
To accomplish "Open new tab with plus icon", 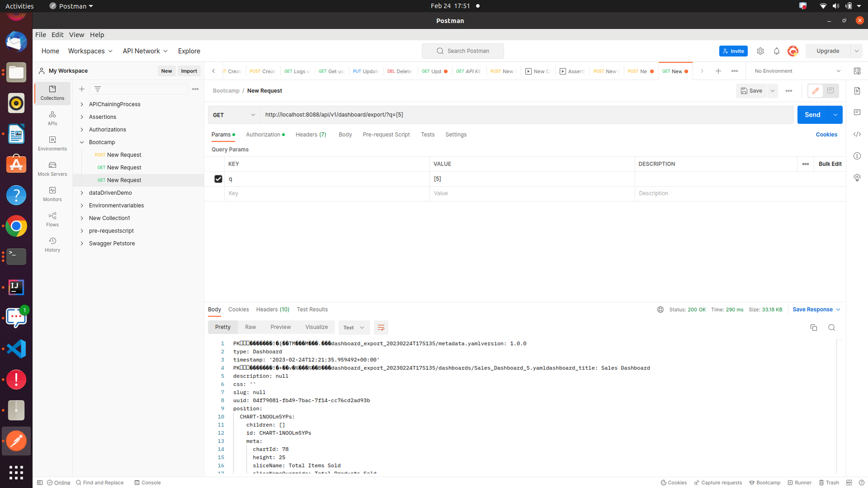I will pyautogui.click(x=718, y=71).
